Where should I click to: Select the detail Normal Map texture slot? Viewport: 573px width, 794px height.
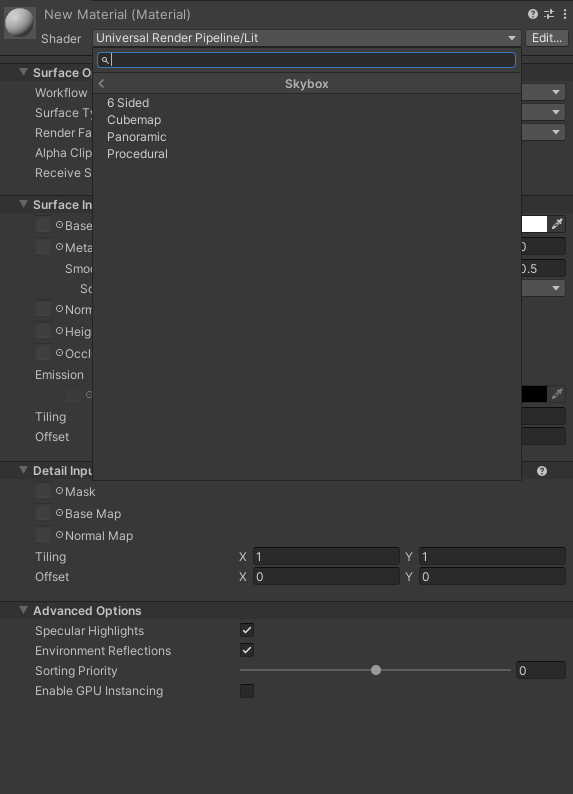click(x=43, y=535)
